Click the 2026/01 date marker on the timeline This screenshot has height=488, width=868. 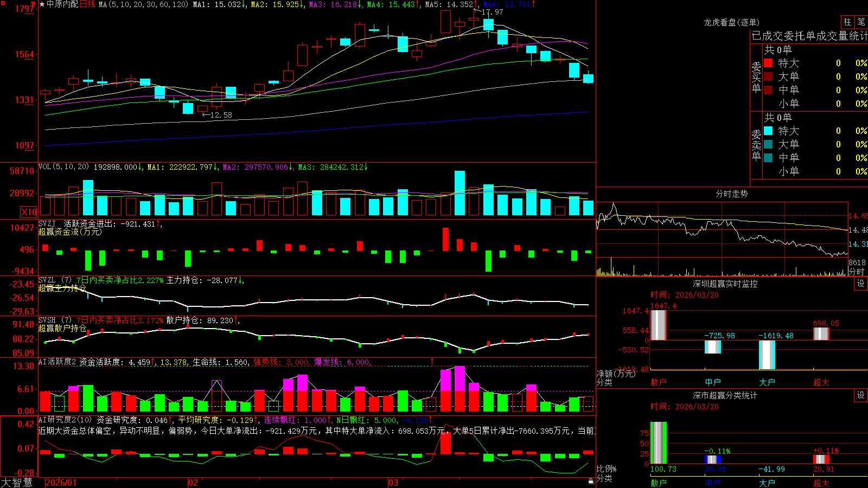(x=61, y=483)
